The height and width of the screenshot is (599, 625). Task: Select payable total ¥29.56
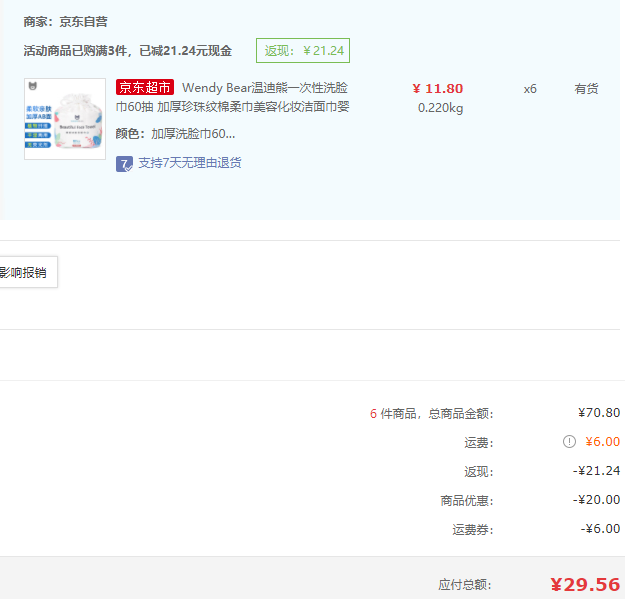click(x=585, y=585)
